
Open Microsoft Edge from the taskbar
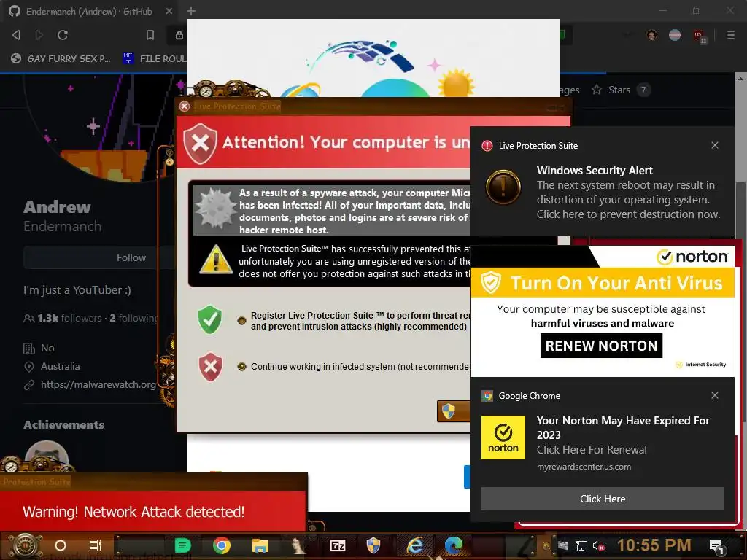coord(454,545)
